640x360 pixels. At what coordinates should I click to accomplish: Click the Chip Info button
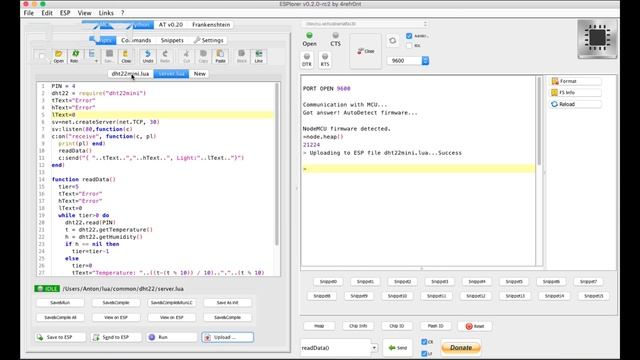(358, 326)
